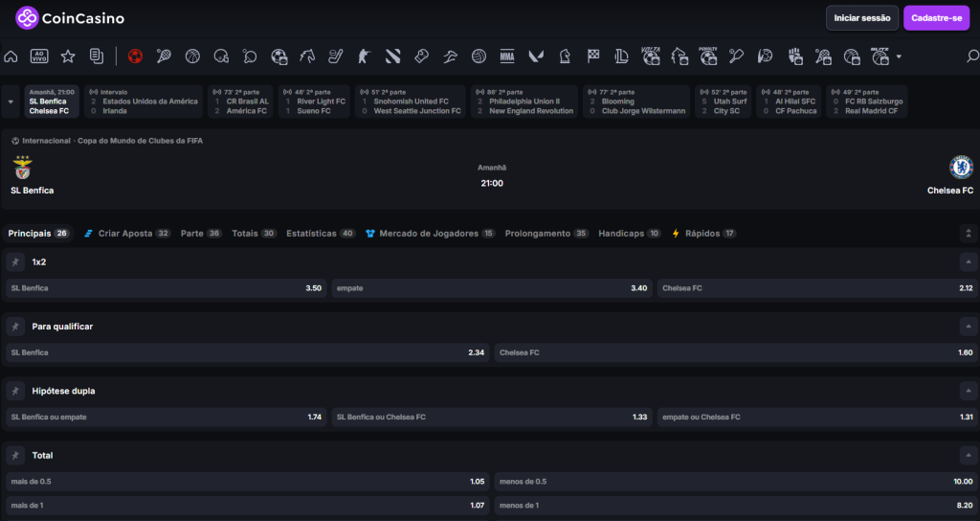Open the Totais tab
Viewport: 980px width, 521px height.
point(255,234)
